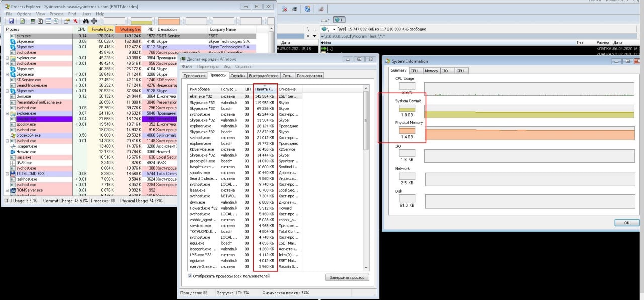Sort by Память column in Task Manager

click(265, 89)
